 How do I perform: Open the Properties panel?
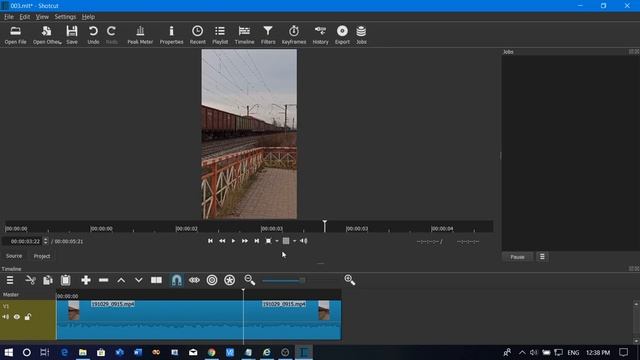171,35
